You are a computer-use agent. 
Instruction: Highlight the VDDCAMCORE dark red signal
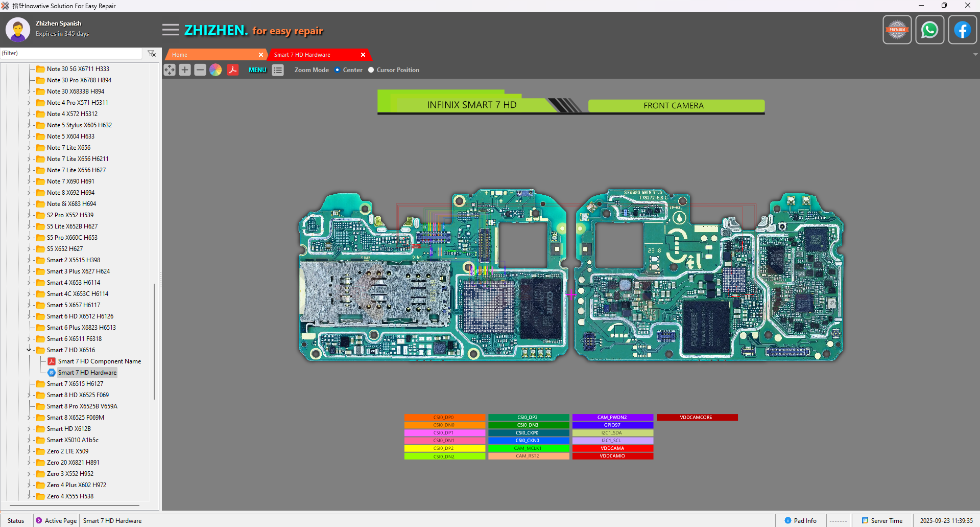[697, 418]
